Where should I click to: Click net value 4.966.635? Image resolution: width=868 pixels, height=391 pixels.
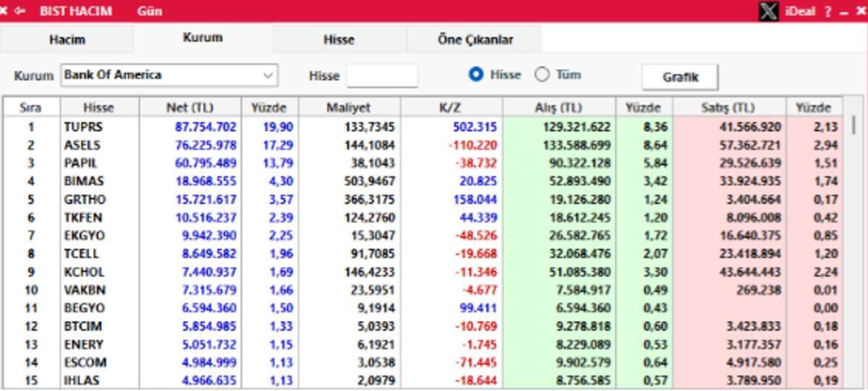(208, 381)
